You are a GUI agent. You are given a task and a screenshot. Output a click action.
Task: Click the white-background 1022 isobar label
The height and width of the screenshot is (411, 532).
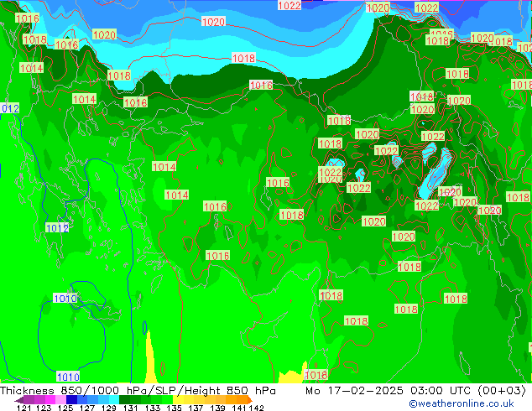pos(289,5)
